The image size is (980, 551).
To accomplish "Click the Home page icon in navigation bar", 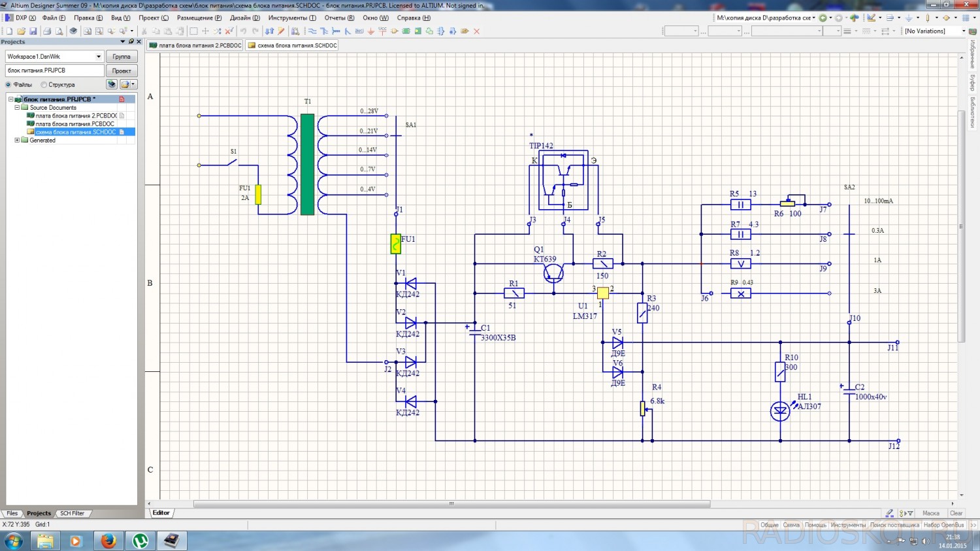I will point(854,18).
